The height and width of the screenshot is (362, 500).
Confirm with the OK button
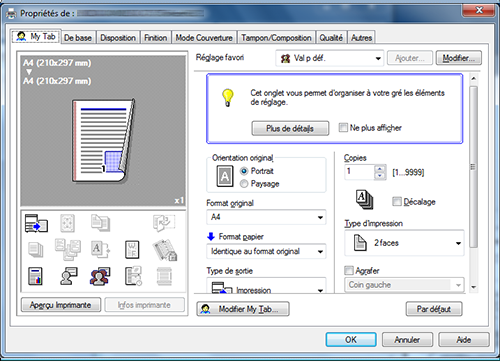(351, 340)
